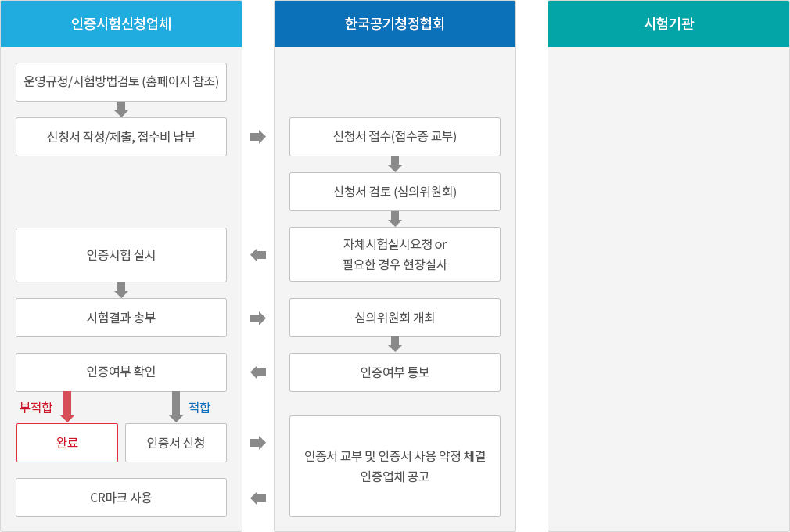Select the 신청서 검토 (심의위원회) box

(394, 192)
